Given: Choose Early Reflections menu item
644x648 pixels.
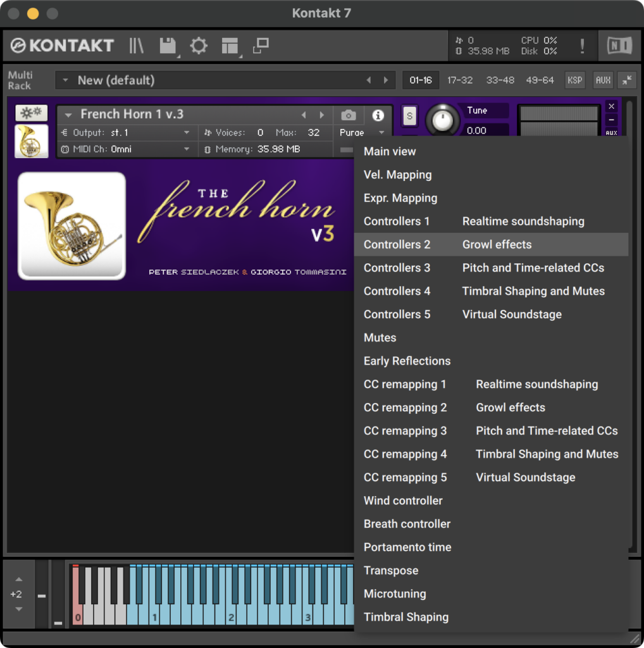Looking at the screenshot, I should click(491, 361).
